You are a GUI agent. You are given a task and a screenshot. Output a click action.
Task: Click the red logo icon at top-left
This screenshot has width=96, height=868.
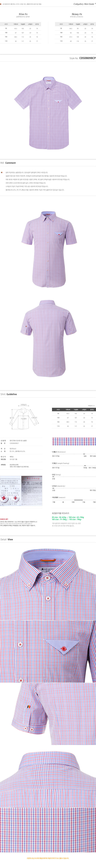(1, 4)
